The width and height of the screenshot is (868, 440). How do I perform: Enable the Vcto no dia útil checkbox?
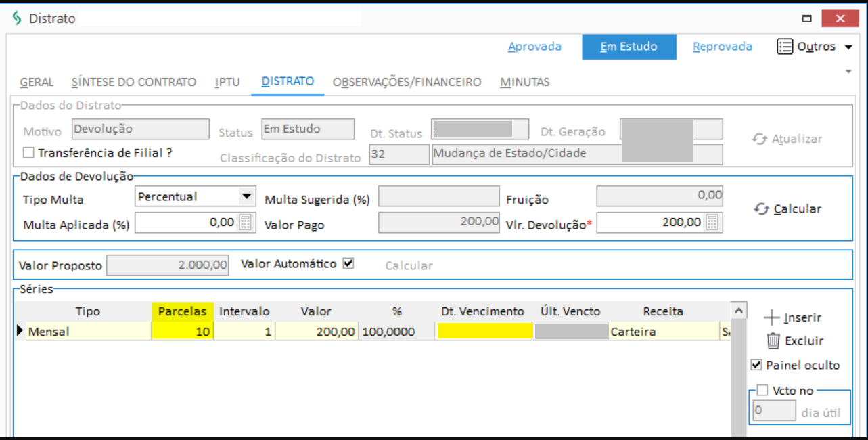762,390
